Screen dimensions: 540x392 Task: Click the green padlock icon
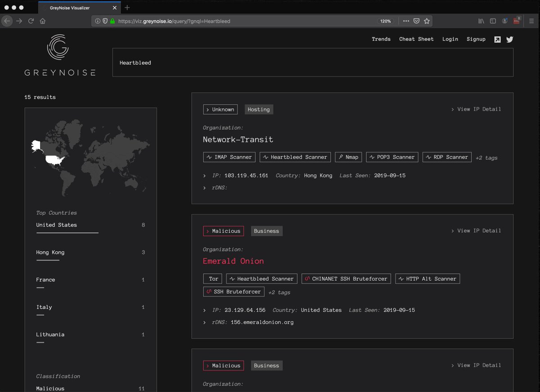tap(112, 21)
